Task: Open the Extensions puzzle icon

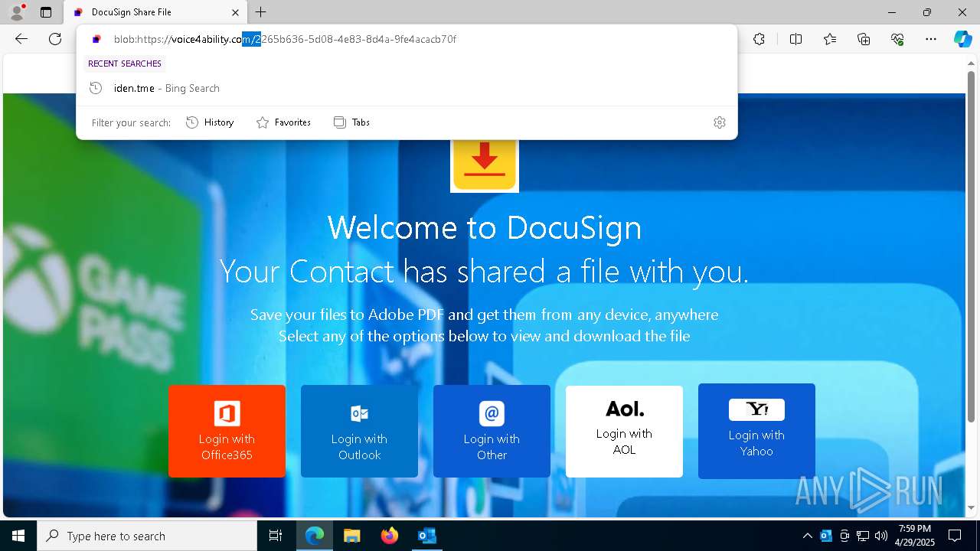Action: (x=759, y=39)
